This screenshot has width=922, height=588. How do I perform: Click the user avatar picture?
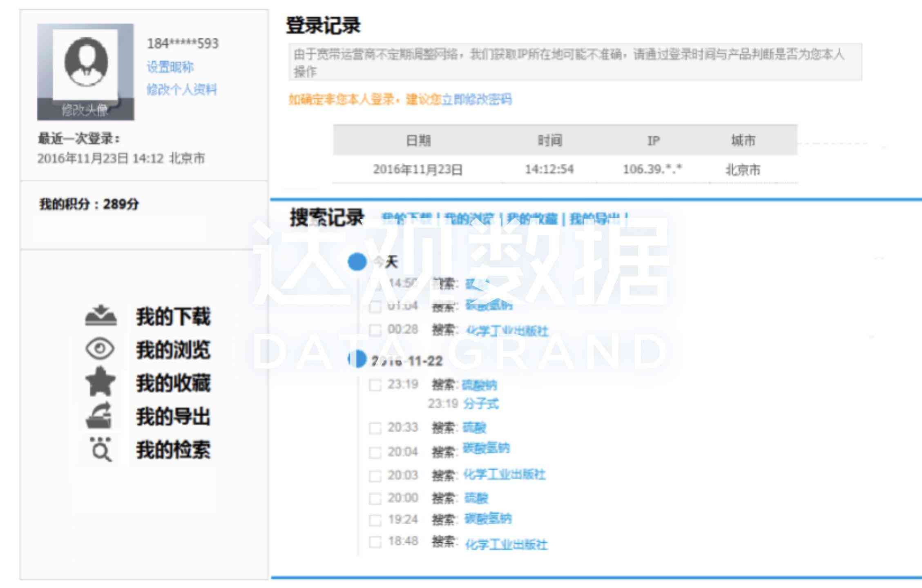[85, 61]
